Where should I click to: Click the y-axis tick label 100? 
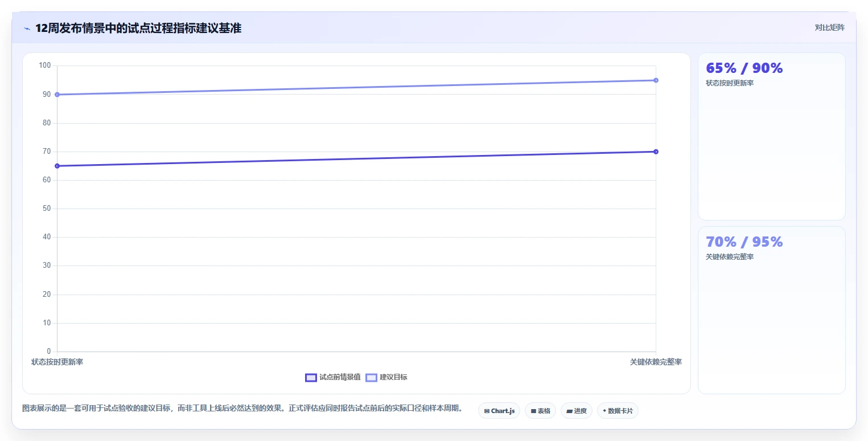click(x=45, y=66)
